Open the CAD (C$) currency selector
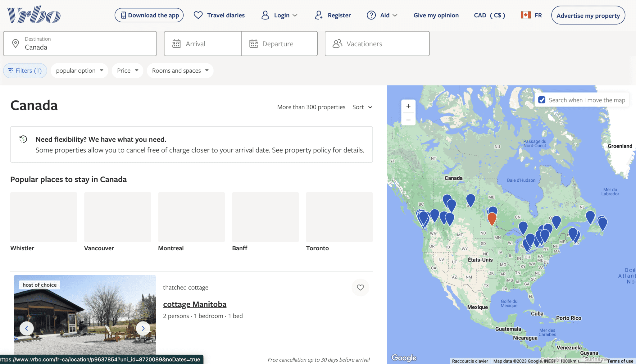 [x=489, y=15]
